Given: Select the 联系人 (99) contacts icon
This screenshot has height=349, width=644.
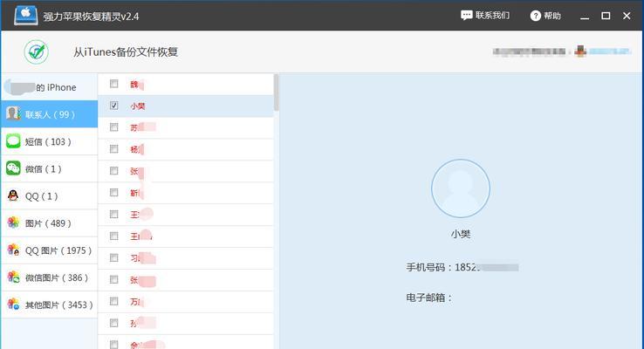Looking at the screenshot, I should [x=13, y=113].
